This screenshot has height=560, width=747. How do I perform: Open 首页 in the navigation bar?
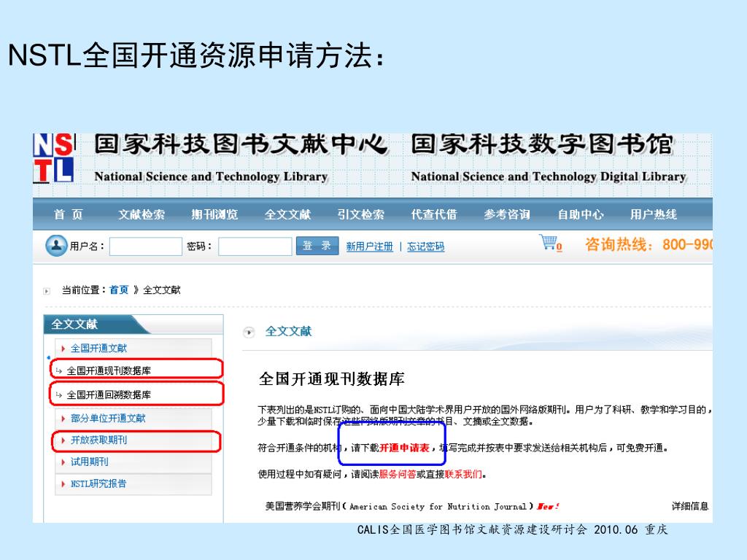pyautogui.click(x=68, y=214)
